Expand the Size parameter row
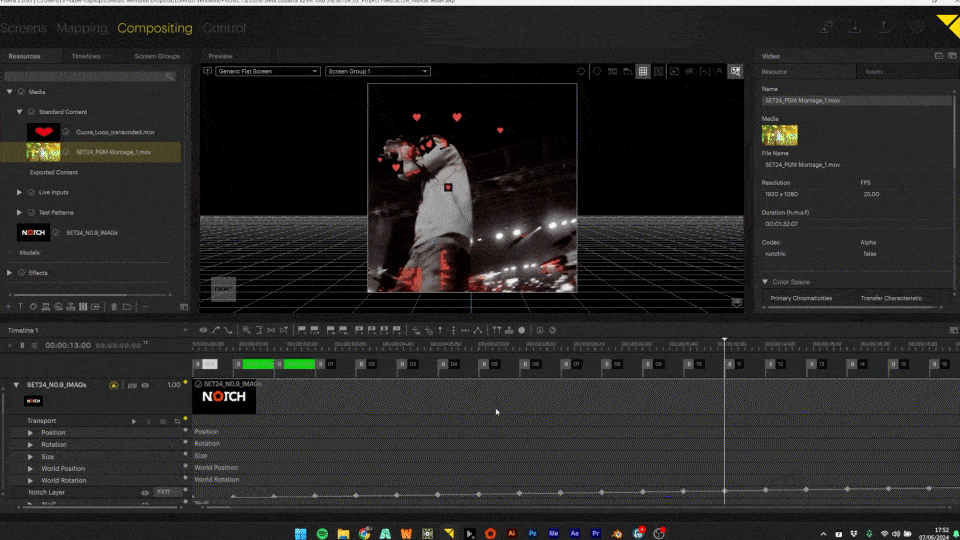Screen dimensions: 960x540 click(x=30, y=457)
